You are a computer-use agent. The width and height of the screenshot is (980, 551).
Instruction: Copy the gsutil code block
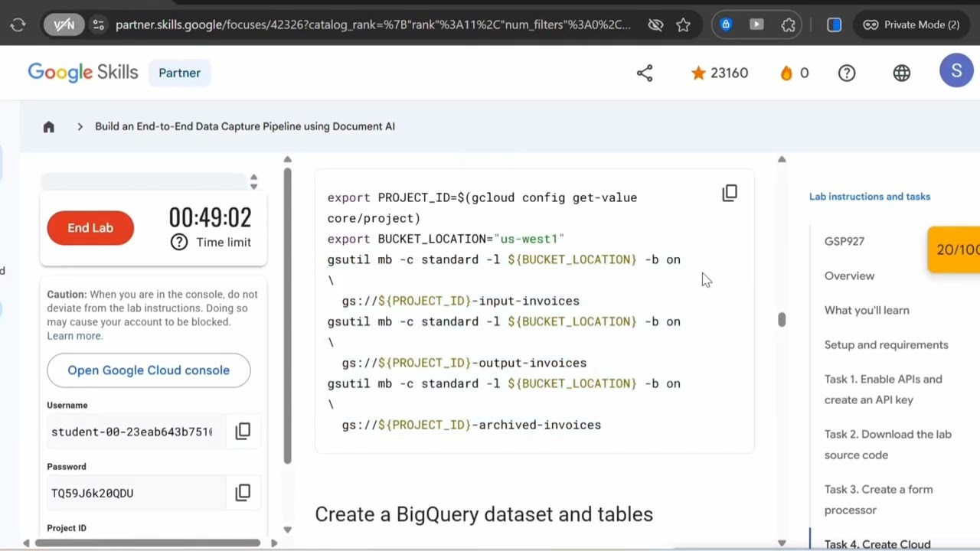(730, 193)
